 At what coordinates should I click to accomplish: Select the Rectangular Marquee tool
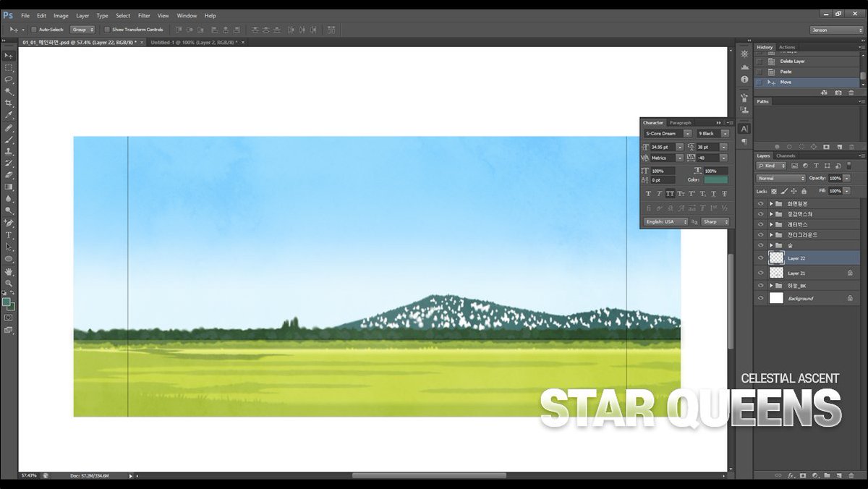(9, 67)
